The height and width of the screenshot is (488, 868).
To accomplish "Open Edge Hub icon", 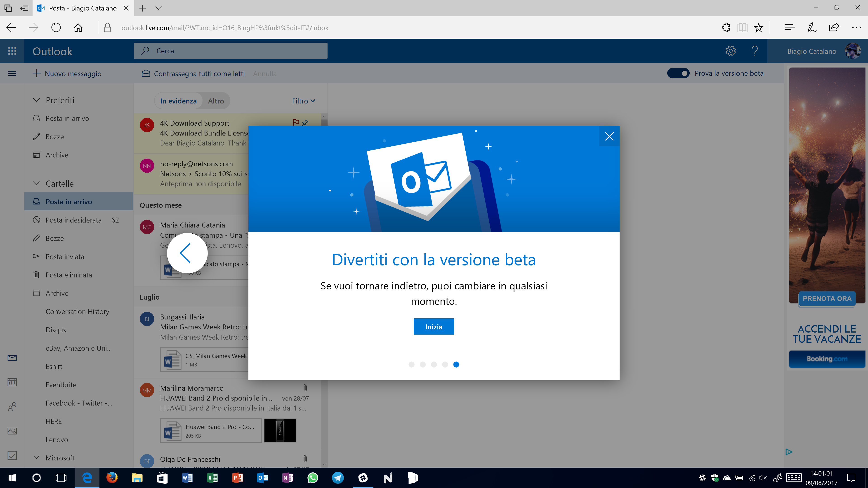I will click(x=789, y=28).
